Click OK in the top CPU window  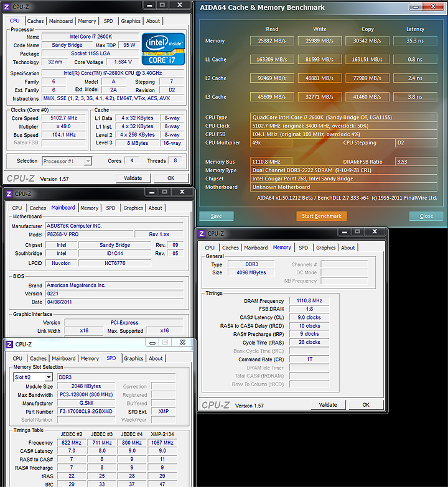coord(171,179)
